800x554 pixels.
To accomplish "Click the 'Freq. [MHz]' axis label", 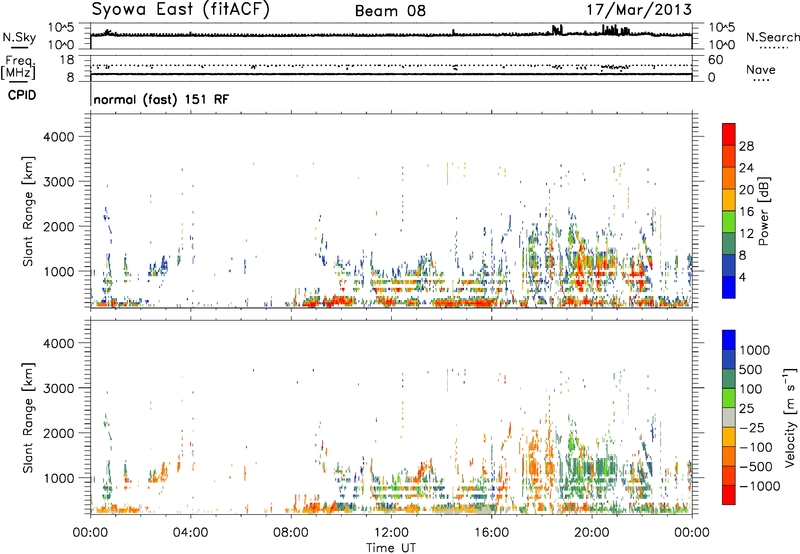I will pos(20,67).
